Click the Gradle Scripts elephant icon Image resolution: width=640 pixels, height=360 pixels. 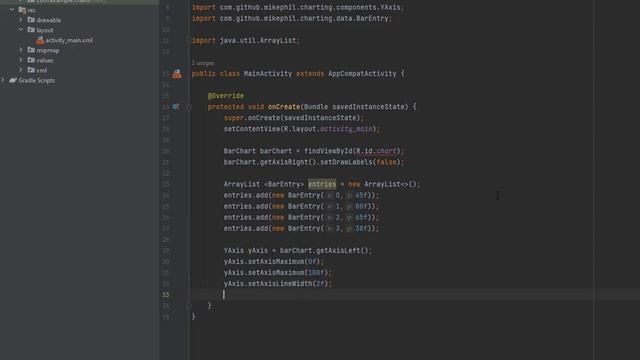[13, 80]
